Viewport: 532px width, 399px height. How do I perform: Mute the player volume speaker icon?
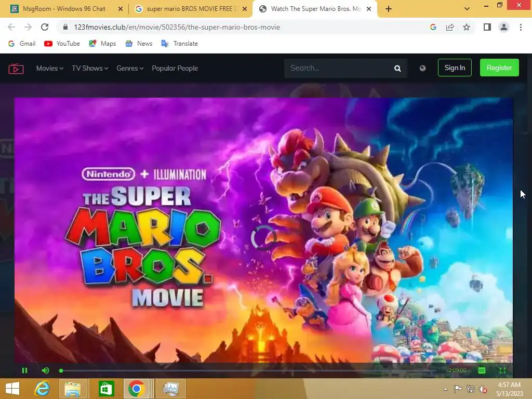coord(45,370)
